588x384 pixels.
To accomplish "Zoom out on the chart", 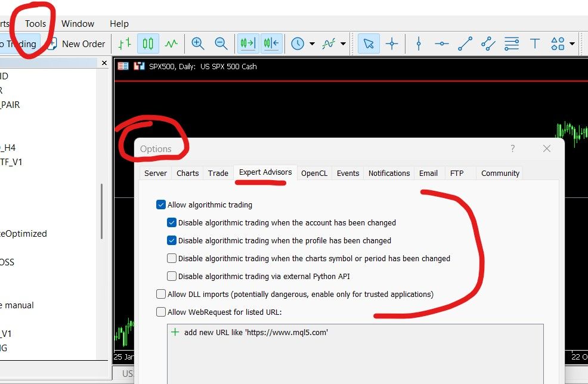I will pos(221,44).
